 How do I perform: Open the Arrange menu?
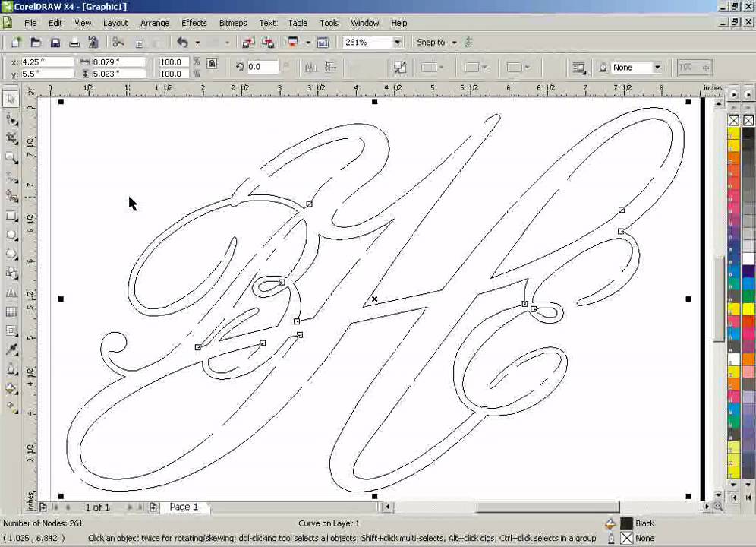coord(155,23)
